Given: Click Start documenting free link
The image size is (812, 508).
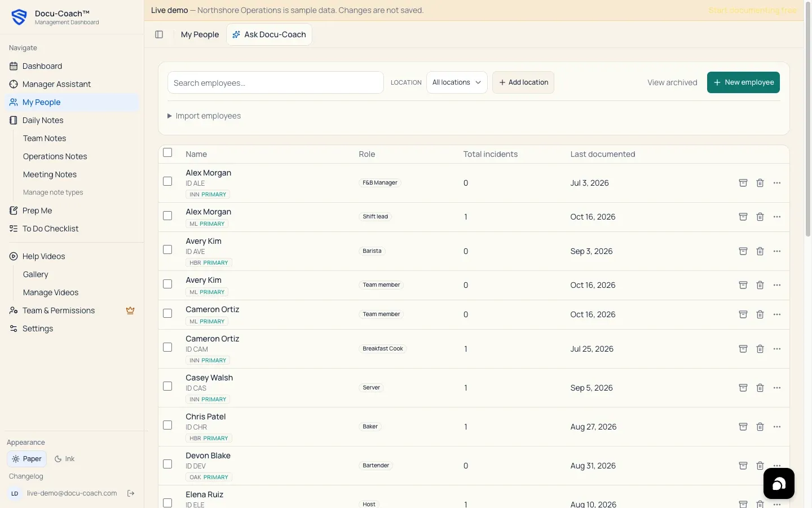Looking at the screenshot, I should pyautogui.click(x=753, y=10).
